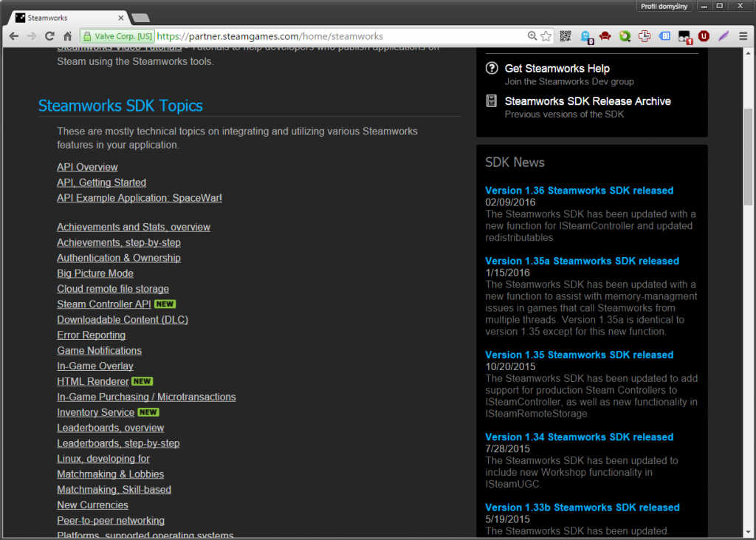Open Authentication & Ownership topic
This screenshot has width=756, height=540.
click(x=119, y=258)
